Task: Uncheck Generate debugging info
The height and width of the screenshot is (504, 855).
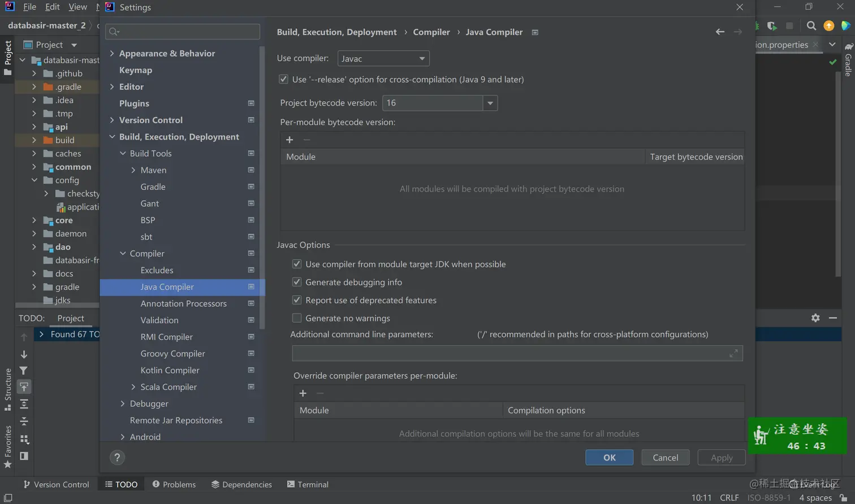Action: click(x=297, y=283)
